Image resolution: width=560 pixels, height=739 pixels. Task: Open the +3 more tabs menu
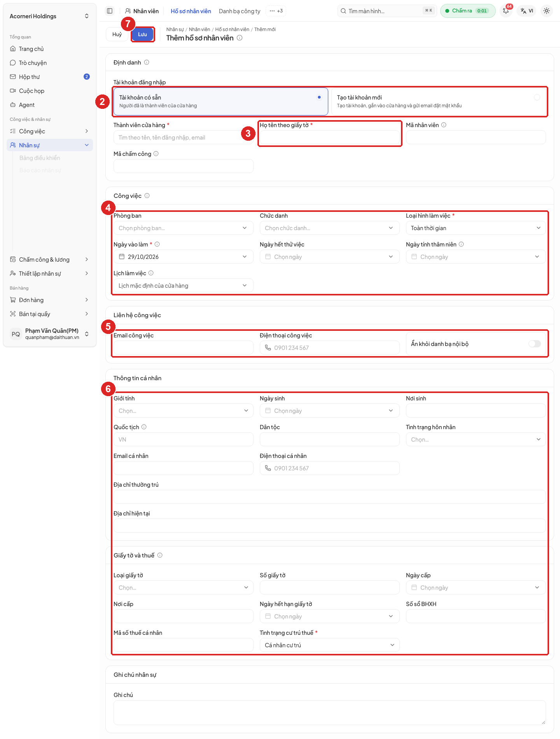tap(276, 11)
